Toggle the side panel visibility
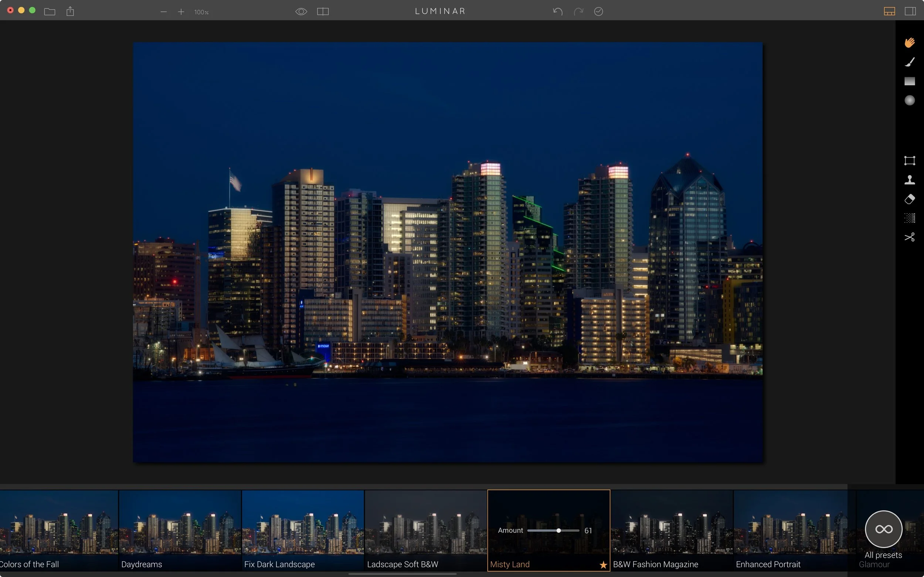This screenshot has height=577, width=924. [910, 11]
